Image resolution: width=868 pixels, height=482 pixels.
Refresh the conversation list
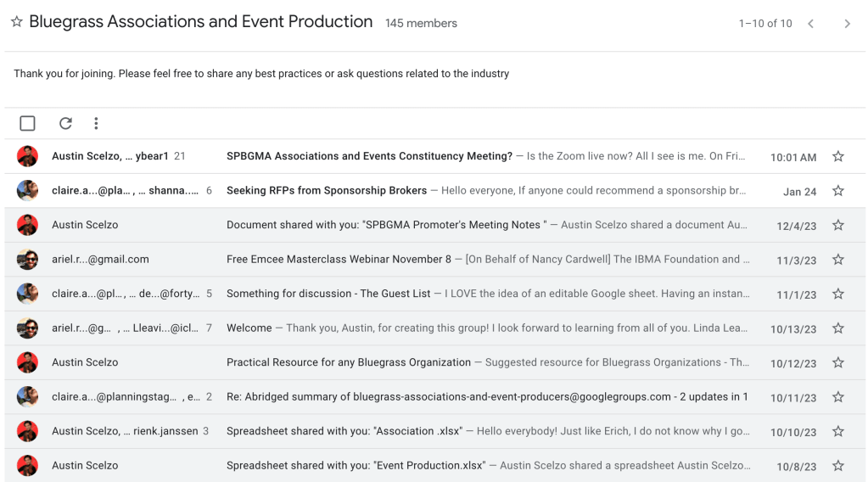point(65,124)
